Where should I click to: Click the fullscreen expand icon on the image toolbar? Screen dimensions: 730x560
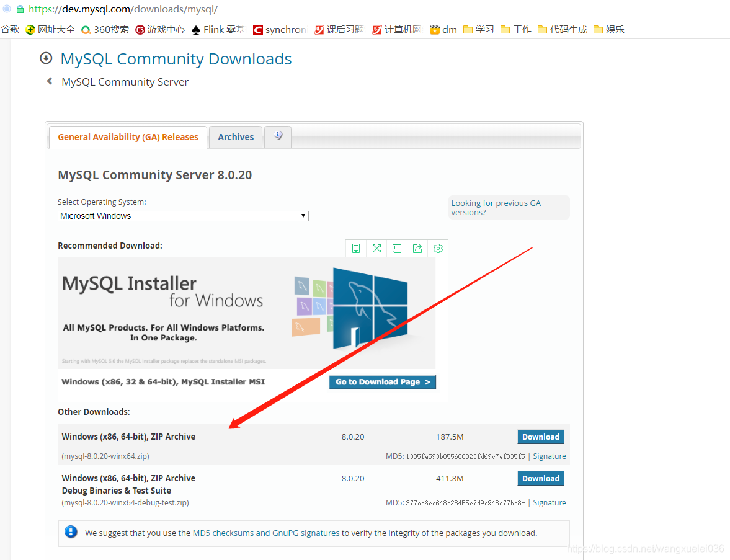point(376,247)
